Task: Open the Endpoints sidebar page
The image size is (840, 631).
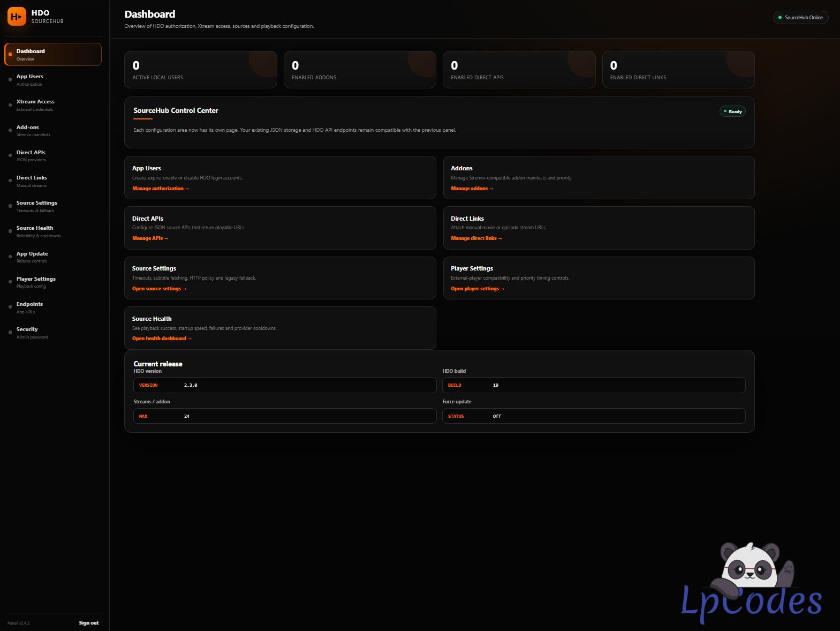Action: [52, 307]
